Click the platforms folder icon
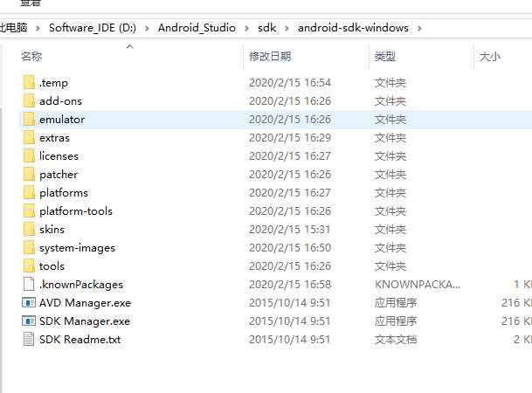The height and width of the screenshot is (393, 532). pos(29,192)
